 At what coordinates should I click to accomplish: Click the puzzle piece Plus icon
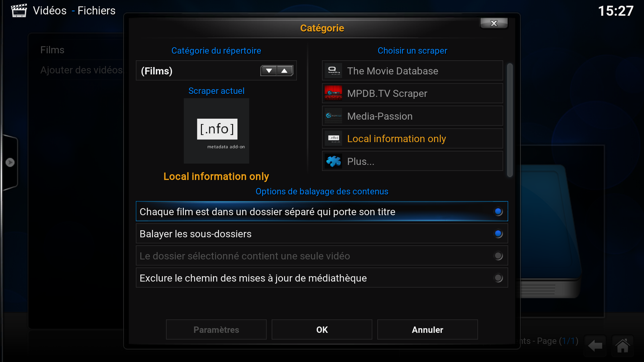click(x=333, y=161)
